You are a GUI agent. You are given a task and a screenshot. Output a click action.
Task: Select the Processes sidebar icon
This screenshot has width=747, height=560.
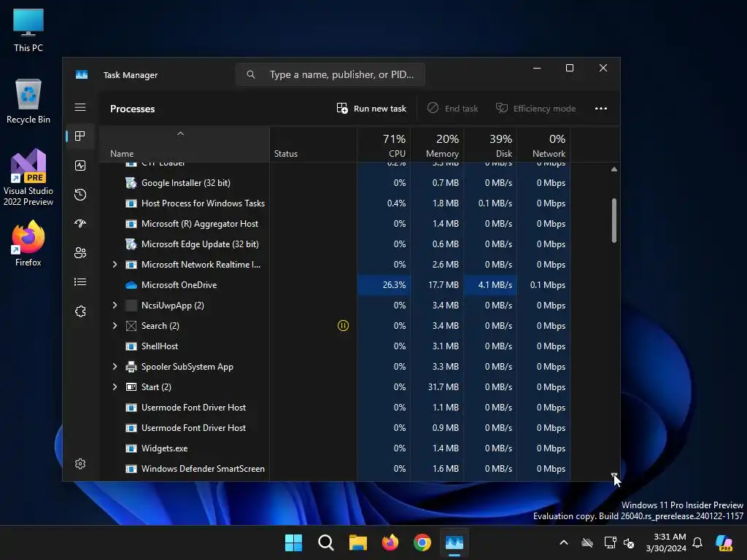coord(80,136)
